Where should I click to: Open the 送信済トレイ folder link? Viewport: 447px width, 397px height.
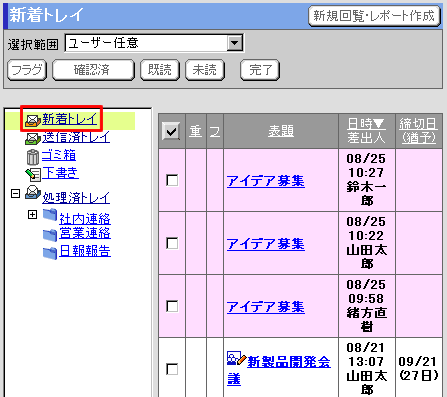click(76, 137)
